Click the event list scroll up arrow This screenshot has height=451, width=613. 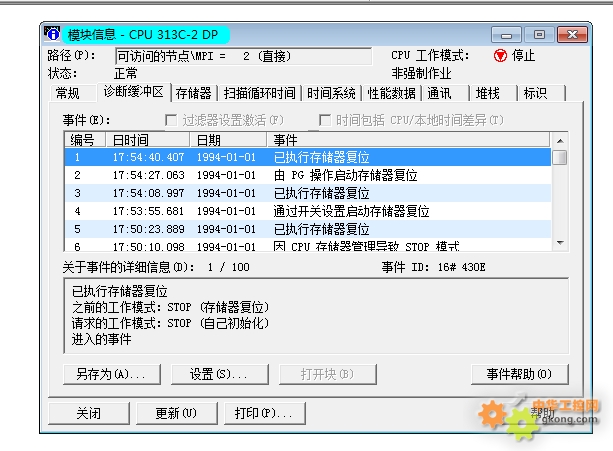(560, 141)
